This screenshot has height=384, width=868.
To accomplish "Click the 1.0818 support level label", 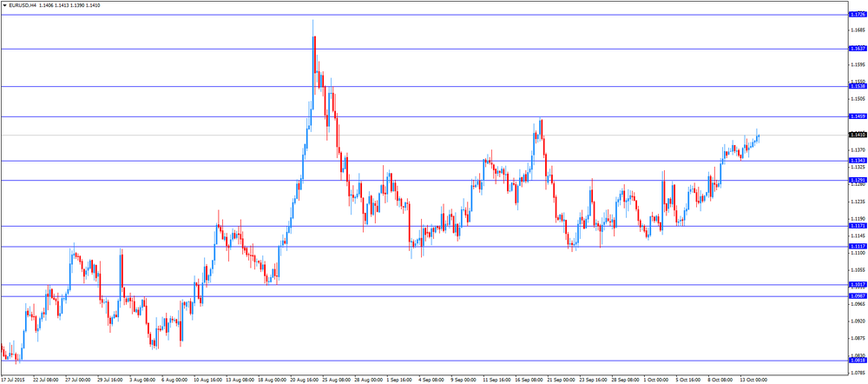I will [x=857, y=361].
